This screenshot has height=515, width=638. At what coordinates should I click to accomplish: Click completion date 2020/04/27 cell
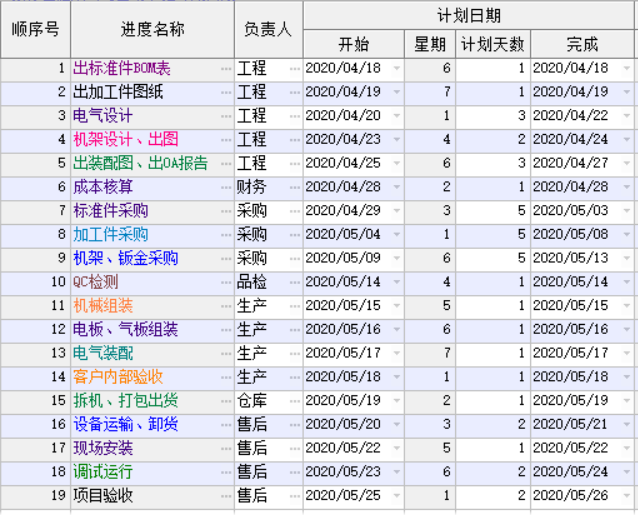582,164
